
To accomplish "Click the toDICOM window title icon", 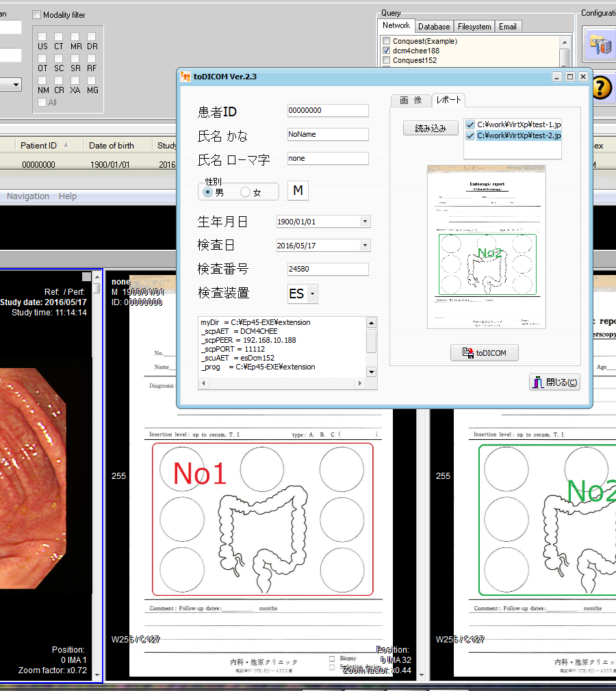I will click(185, 77).
